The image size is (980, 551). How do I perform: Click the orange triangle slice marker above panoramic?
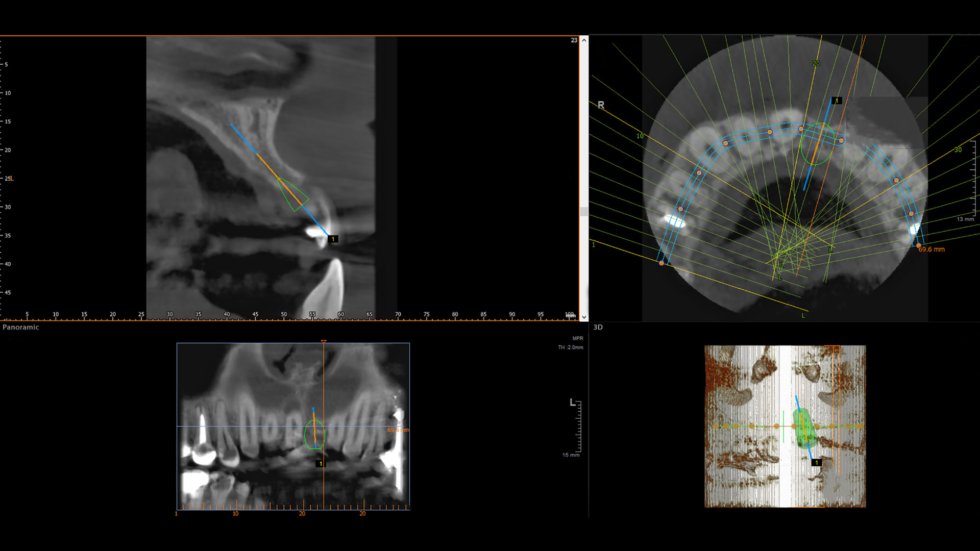pyautogui.click(x=324, y=341)
